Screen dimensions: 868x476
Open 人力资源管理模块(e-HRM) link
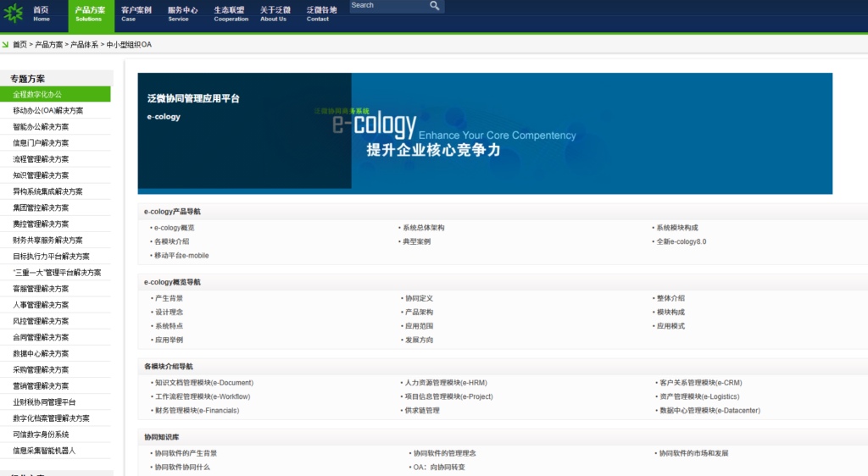[446, 383]
